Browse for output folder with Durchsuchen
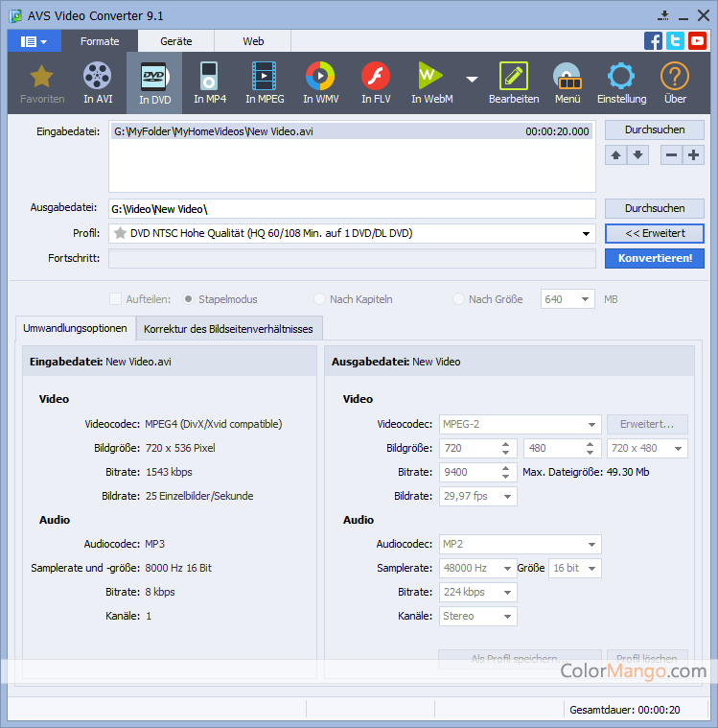 click(x=655, y=208)
